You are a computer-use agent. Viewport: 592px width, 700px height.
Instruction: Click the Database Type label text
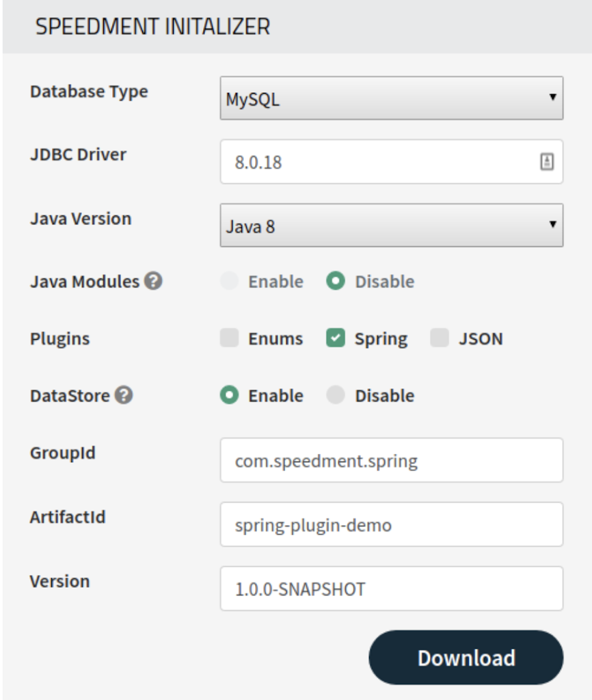pos(89,92)
